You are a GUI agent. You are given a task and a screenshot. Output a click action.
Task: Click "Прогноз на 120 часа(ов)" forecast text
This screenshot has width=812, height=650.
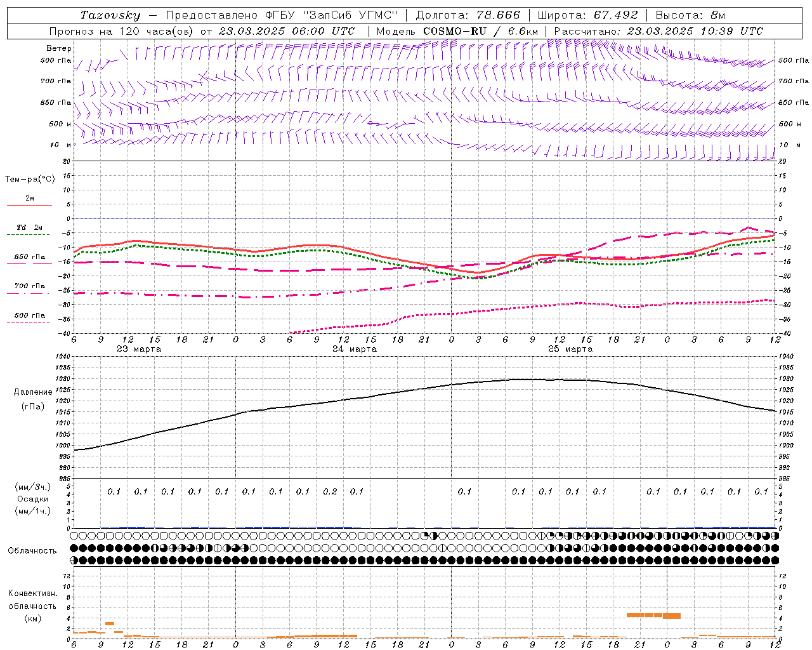coord(122,31)
